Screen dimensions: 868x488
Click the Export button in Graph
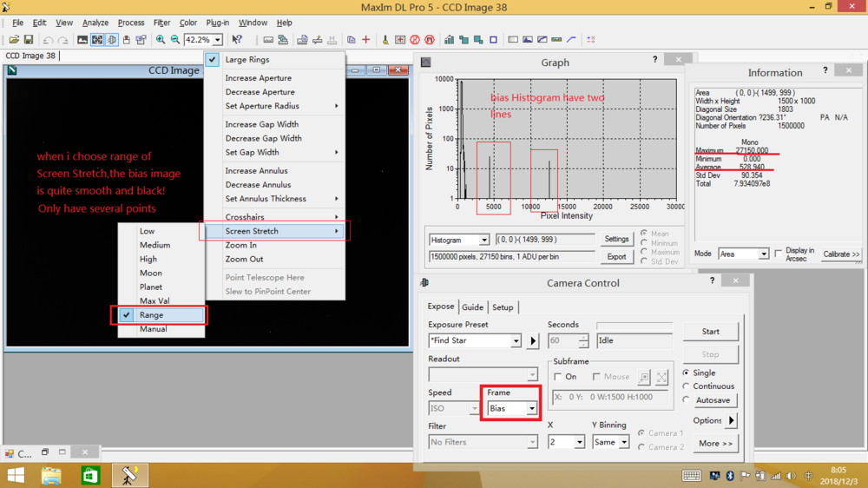[616, 257]
